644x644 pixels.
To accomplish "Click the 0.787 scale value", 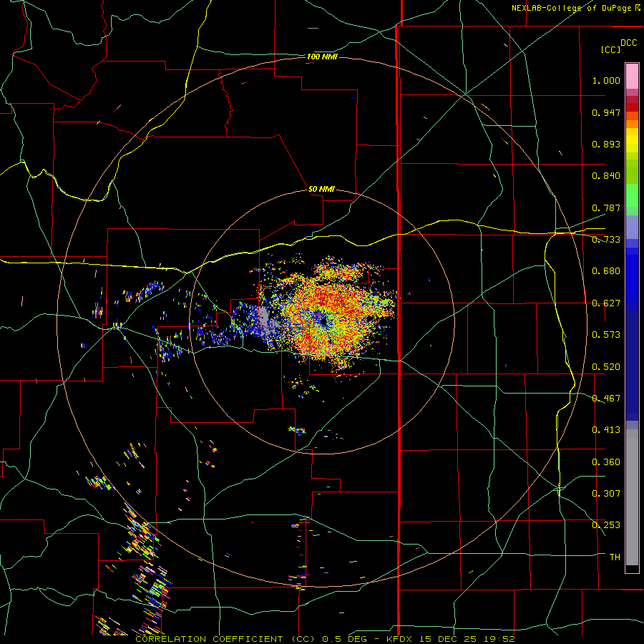I will [x=606, y=208].
